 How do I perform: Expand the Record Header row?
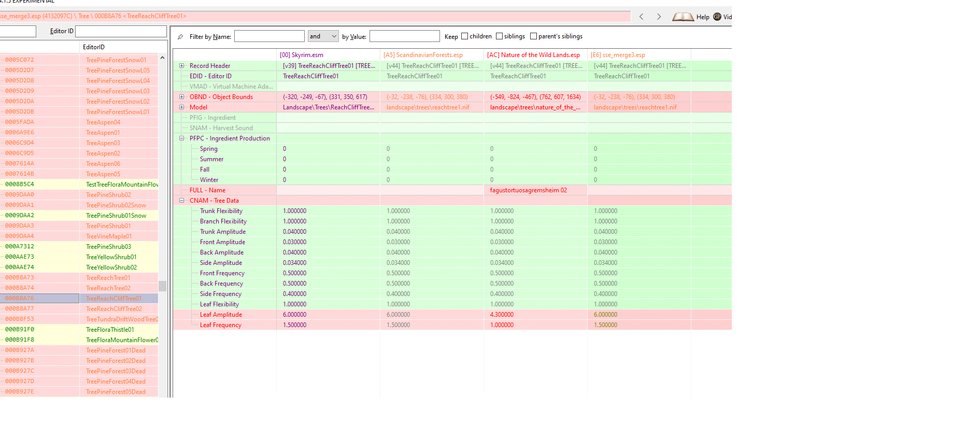181,66
